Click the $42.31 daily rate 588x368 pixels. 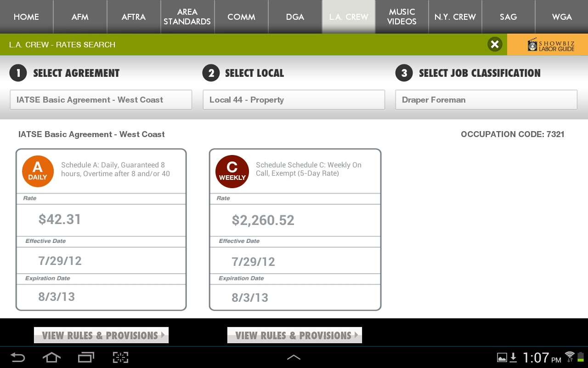[60, 219]
